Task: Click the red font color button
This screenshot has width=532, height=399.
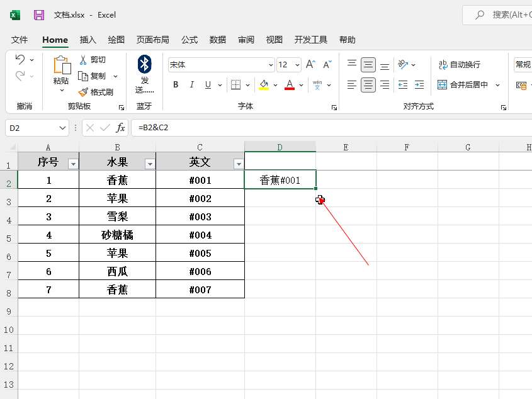Action: pyautogui.click(x=290, y=84)
